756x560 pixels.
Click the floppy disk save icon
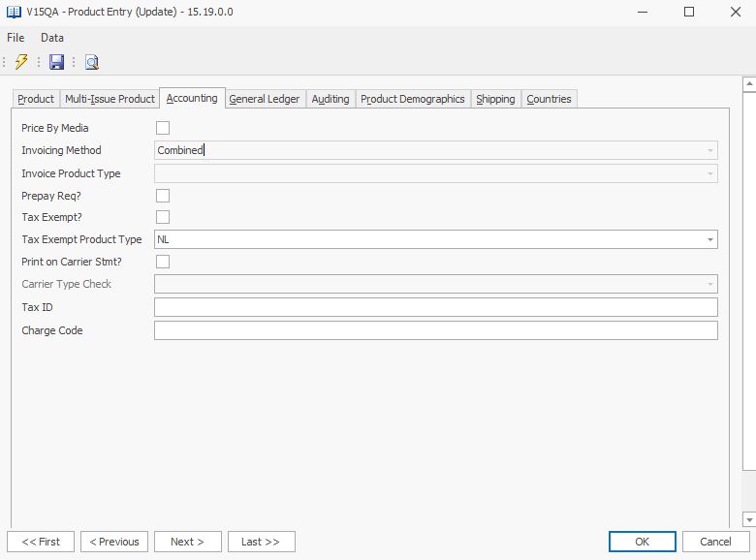pyautogui.click(x=56, y=62)
